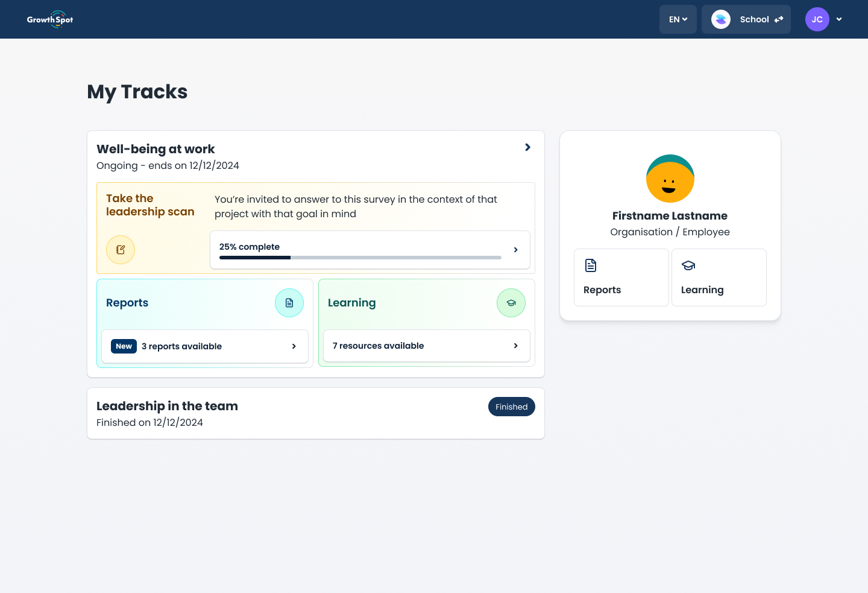Open Reports via document icon on profile card
This screenshot has height=593, width=868.
[590, 265]
